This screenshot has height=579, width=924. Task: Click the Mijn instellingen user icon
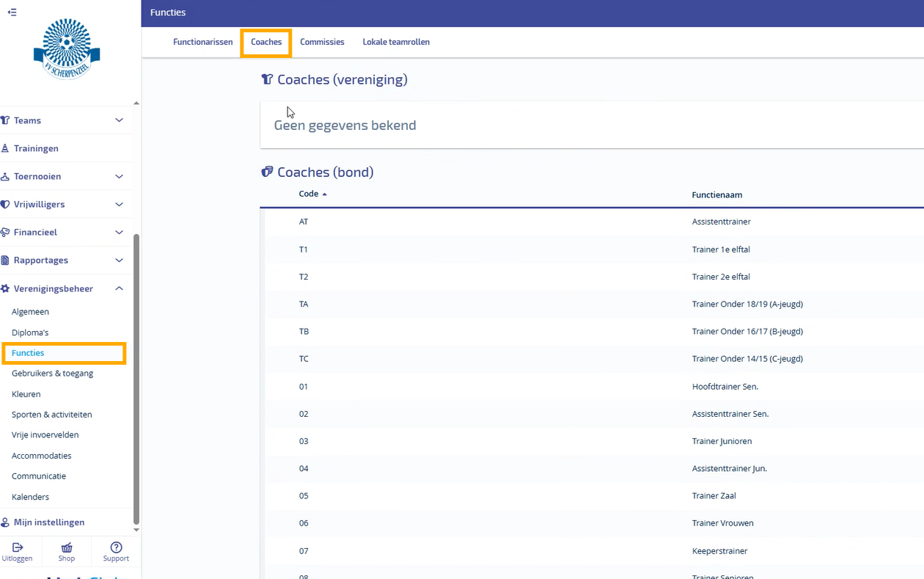click(5, 522)
